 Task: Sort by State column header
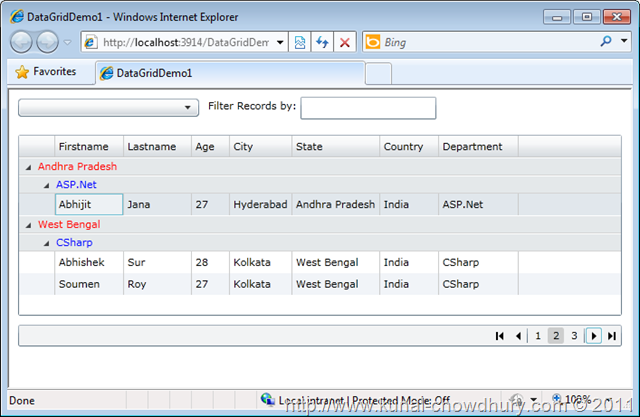point(336,146)
